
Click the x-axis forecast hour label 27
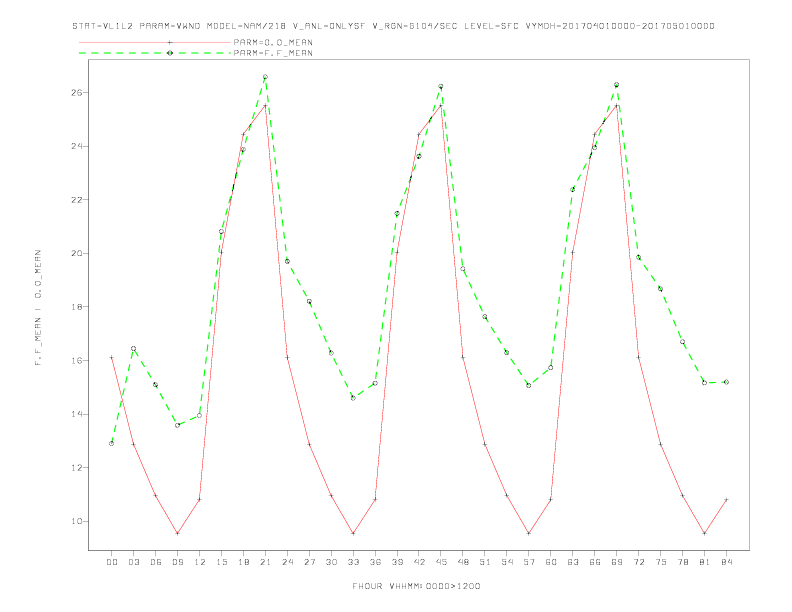coord(310,562)
